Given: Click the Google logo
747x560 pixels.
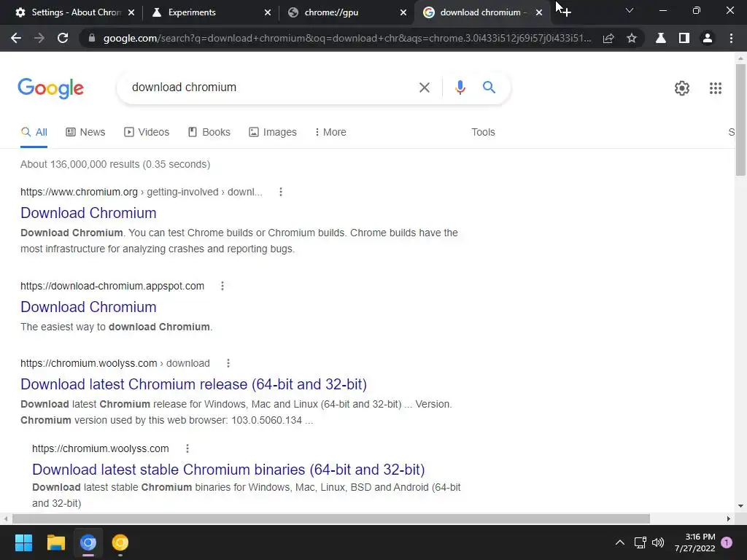Looking at the screenshot, I should tap(51, 88).
